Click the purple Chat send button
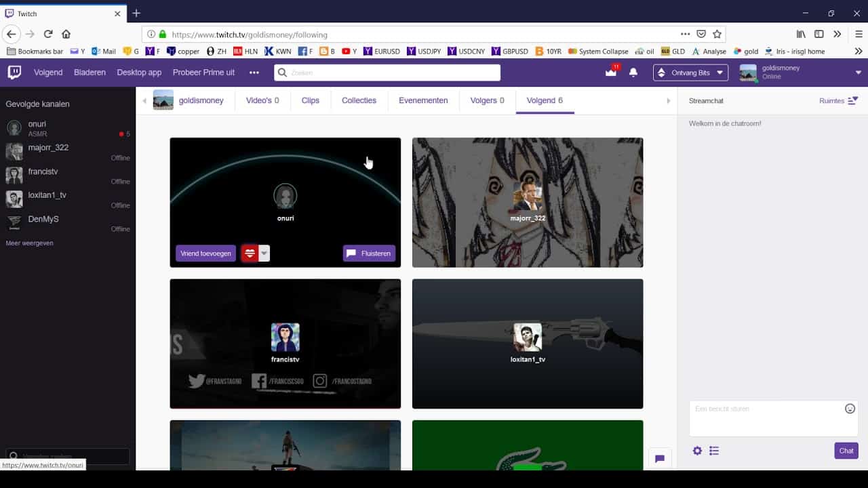Screen dimensions: 868x488 (846, 451)
